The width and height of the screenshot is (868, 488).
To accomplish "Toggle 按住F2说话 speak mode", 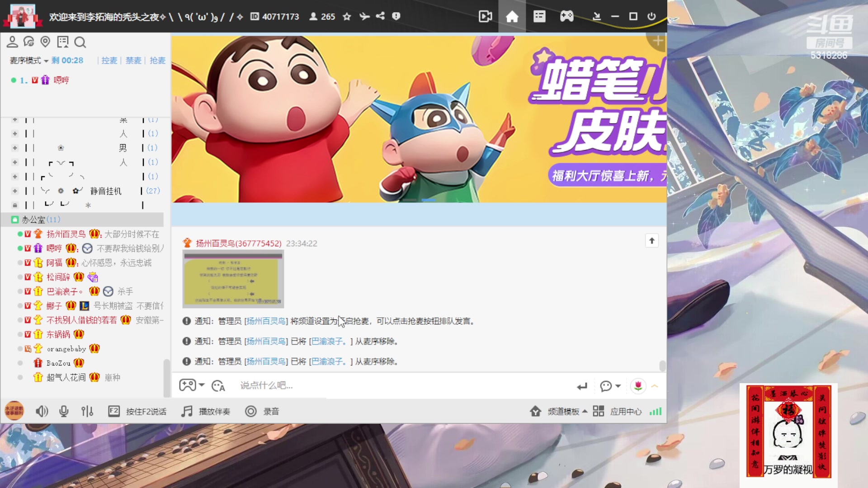I will pyautogui.click(x=137, y=411).
